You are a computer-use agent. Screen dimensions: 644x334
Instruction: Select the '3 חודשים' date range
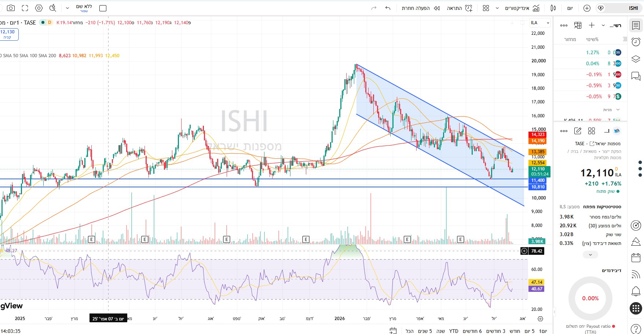(496, 331)
